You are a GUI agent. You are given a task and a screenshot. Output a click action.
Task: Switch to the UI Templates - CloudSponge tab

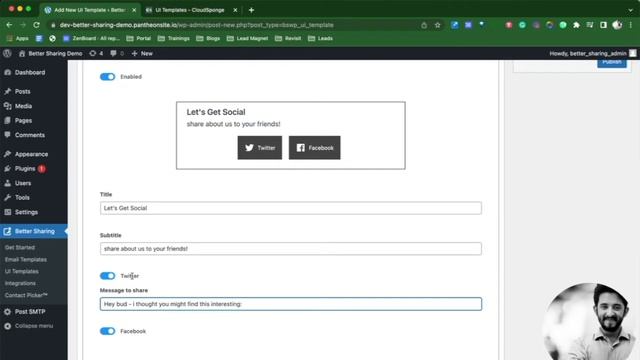click(x=190, y=10)
